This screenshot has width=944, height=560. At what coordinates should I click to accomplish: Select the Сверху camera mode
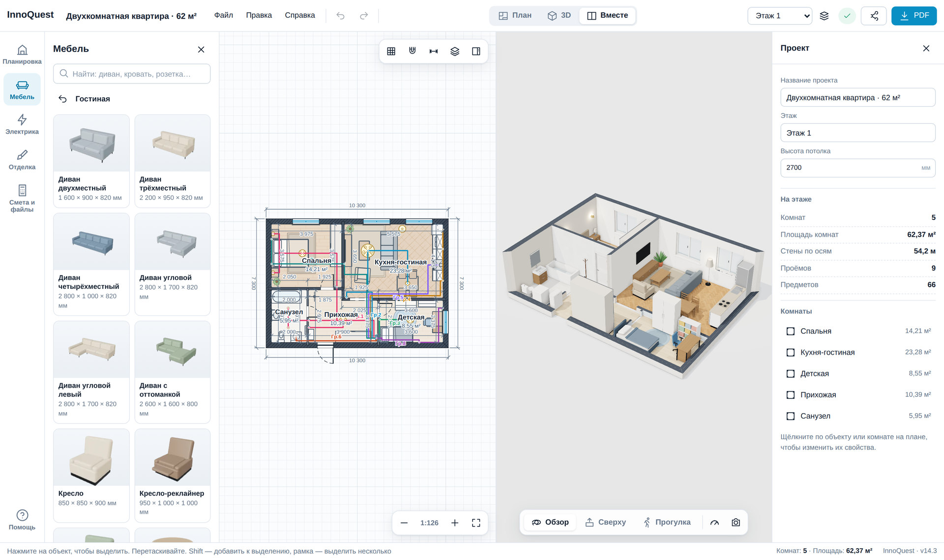605,522
